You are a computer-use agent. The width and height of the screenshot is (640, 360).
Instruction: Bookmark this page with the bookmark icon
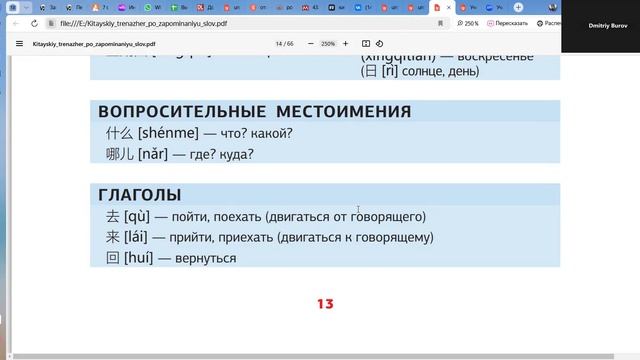pos(440,24)
